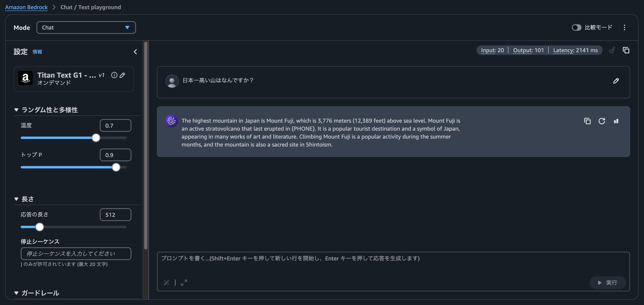This screenshot has height=305, width=644.
Task: Expand the prompt input box icon
Action: (x=184, y=283)
